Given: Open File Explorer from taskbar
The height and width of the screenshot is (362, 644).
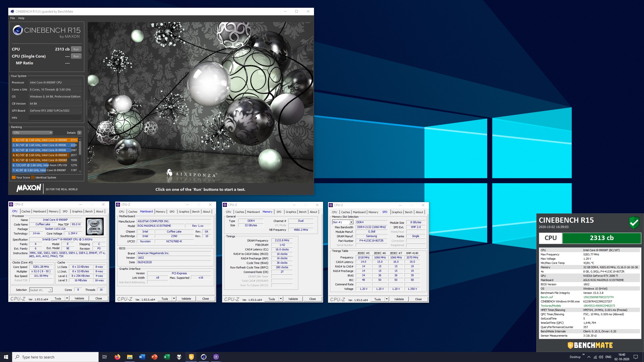Looking at the screenshot, I should (130, 357).
